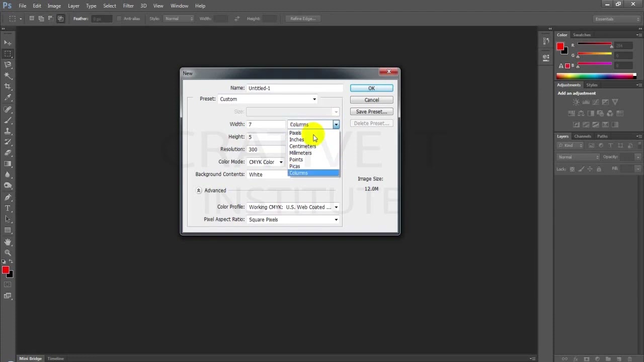Click the R channel slider

(594, 45)
